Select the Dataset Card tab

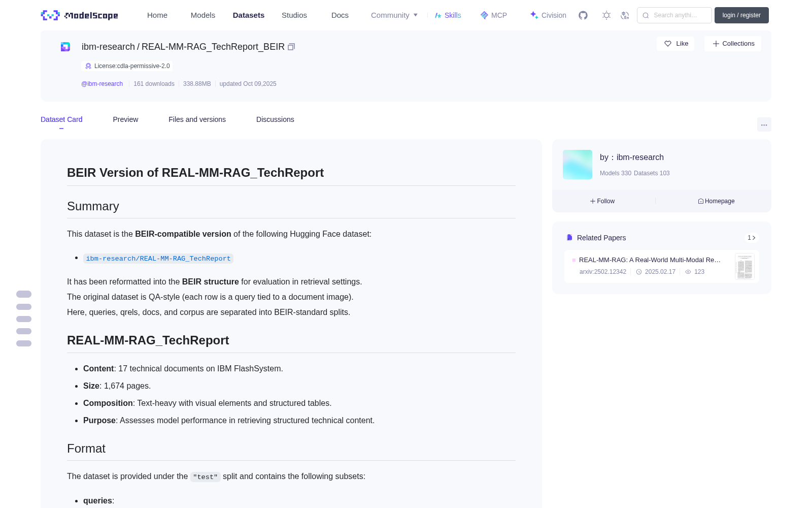61,119
